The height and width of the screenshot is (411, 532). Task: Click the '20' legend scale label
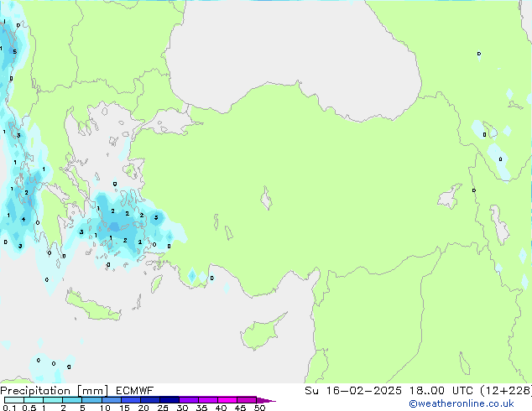point(143,408)
